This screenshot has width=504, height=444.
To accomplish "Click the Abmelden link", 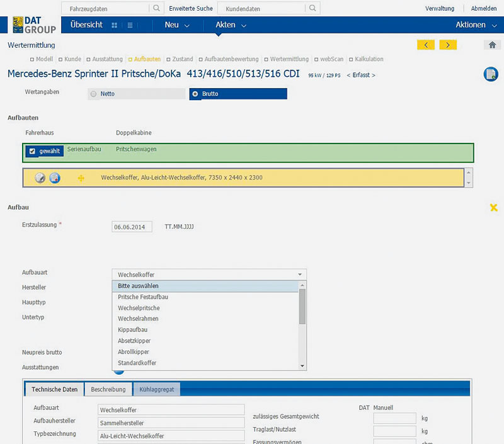I will (483, 9).
